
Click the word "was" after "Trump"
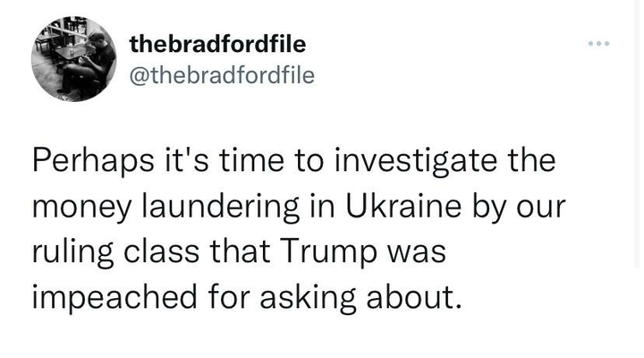click(x=417, y=253)
